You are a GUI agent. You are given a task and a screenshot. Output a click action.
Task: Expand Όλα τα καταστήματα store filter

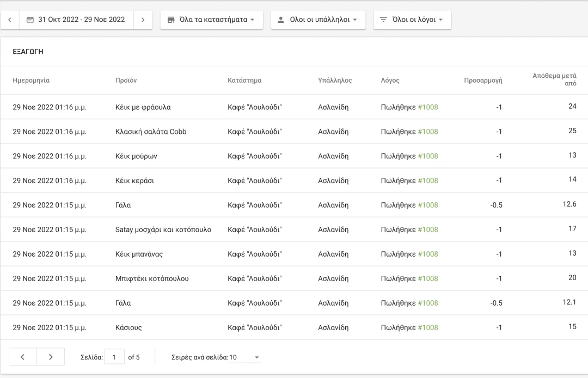point(211,20)
